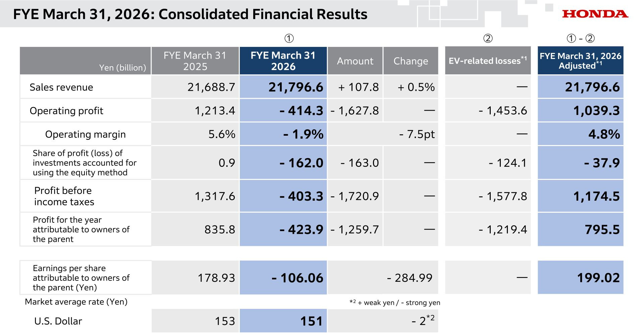Select the FYE March 31 2025 column header

pyautogui.click(x=195, y=61)
